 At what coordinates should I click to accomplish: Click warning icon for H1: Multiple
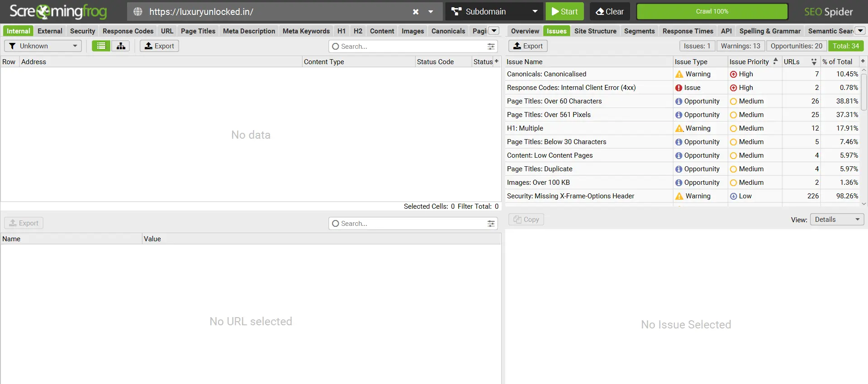[679, 128]
